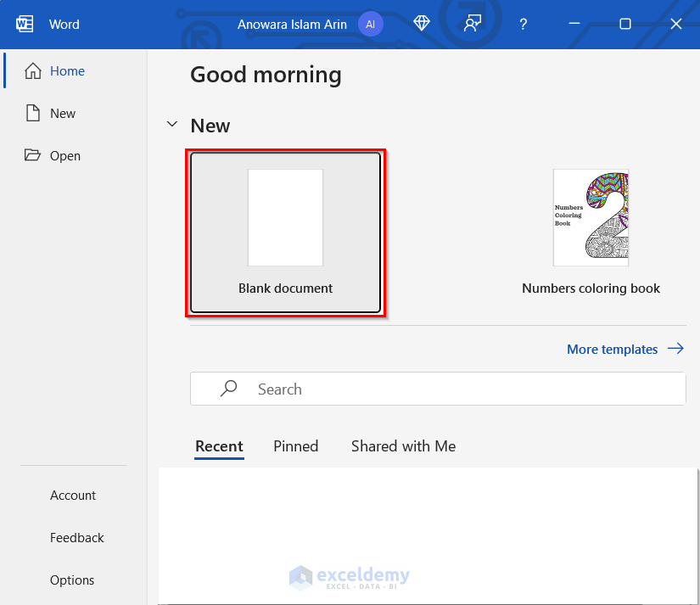Click inside the Search input field
This screenshot has width=700, height=605.
pyautogui.click(x=458, y=389)
